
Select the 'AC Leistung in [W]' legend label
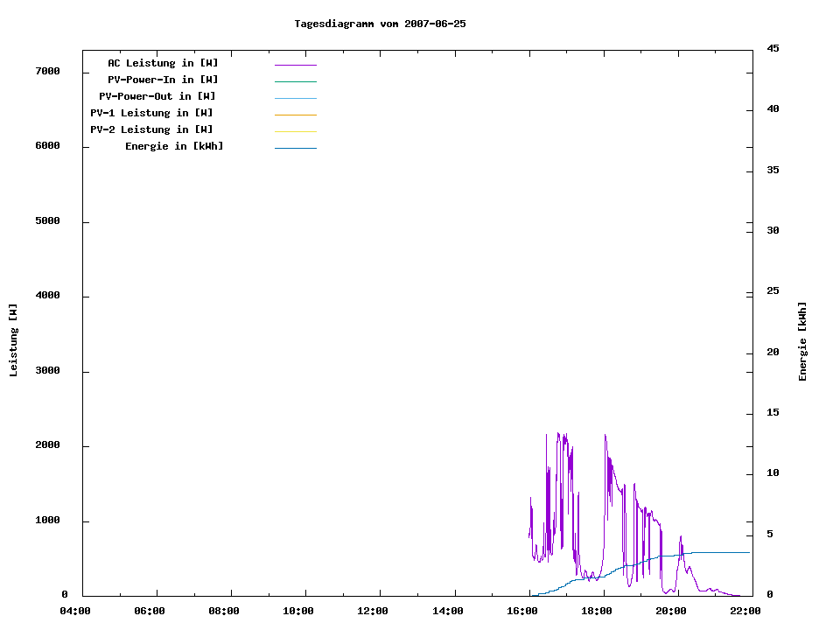(x=163, y=63)
